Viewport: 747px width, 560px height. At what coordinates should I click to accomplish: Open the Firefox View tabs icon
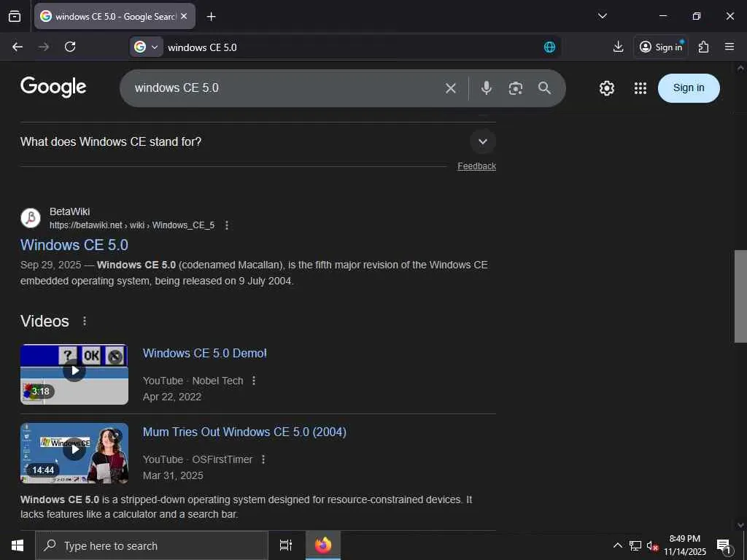pos(15,16)
